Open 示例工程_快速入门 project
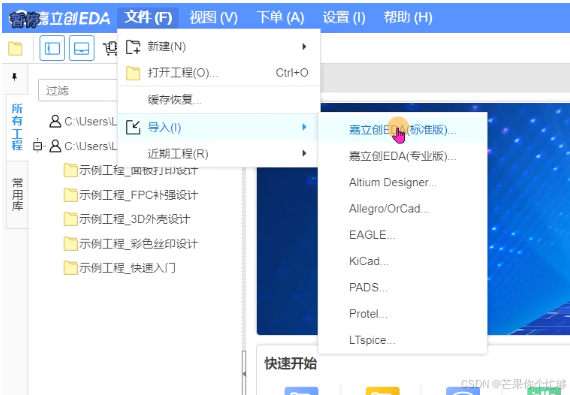Viewport: 570px width, 395px height. pyautogui.click(x=128, y=268)
